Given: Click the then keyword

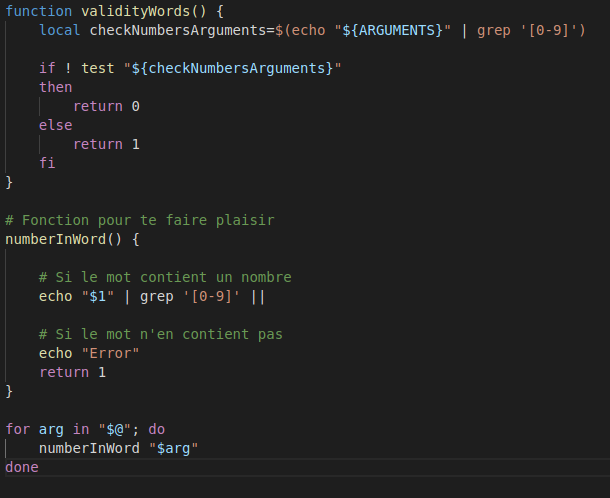Looking at the screenshot, I should coord(56,87).
